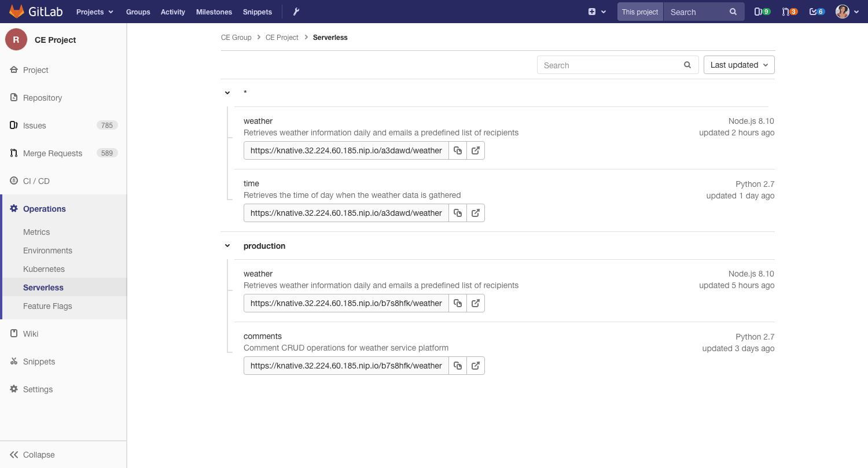
Task: Navigate to CE Group via breadcrumb
Action: coord(236,37)
